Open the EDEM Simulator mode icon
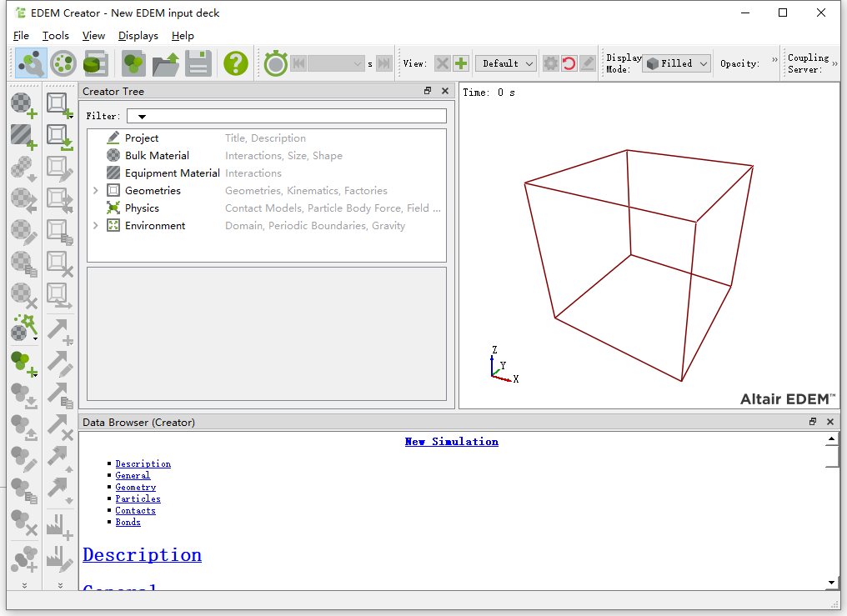 point(63,63)
